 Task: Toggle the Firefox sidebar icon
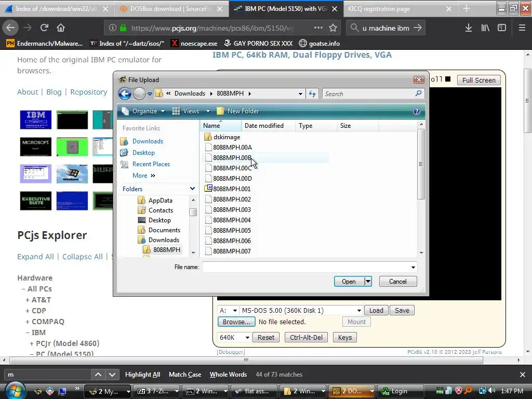(x=502, y=28)
